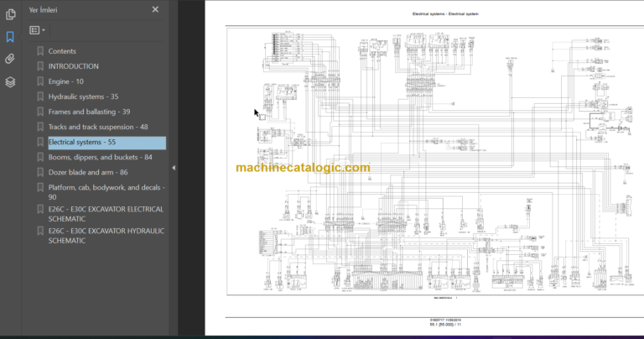This screenshot has height=339, width=644.
Task: Click bookmark icon beside HYDRAULIC SCHEMATIC entry
Action: [x=40, y=231]
